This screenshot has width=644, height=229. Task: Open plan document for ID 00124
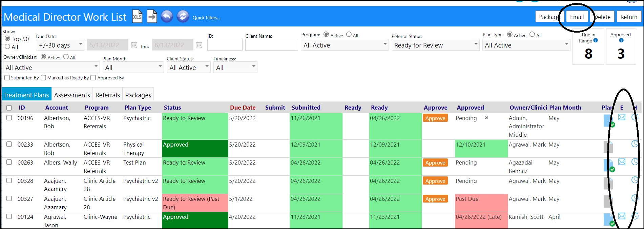pyautogui.click(x=609, y=220)
